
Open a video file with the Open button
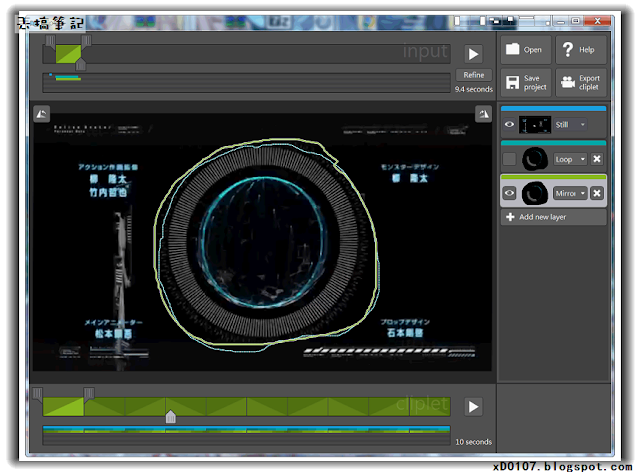(526, 50)
